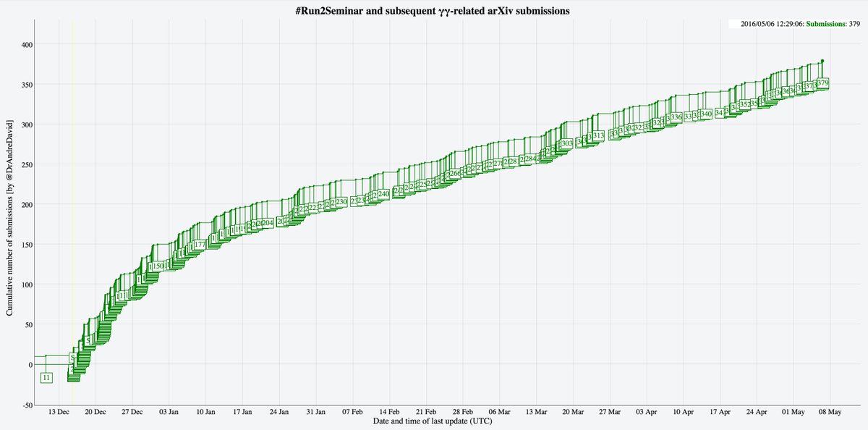Click the '03 Jan' x-axis tick label

point(169,412)
